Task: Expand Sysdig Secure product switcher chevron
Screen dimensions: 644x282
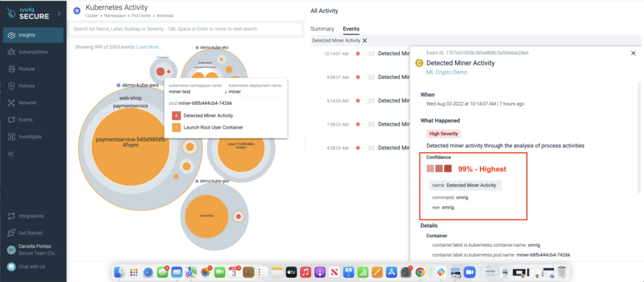Action: click(58, 13)
